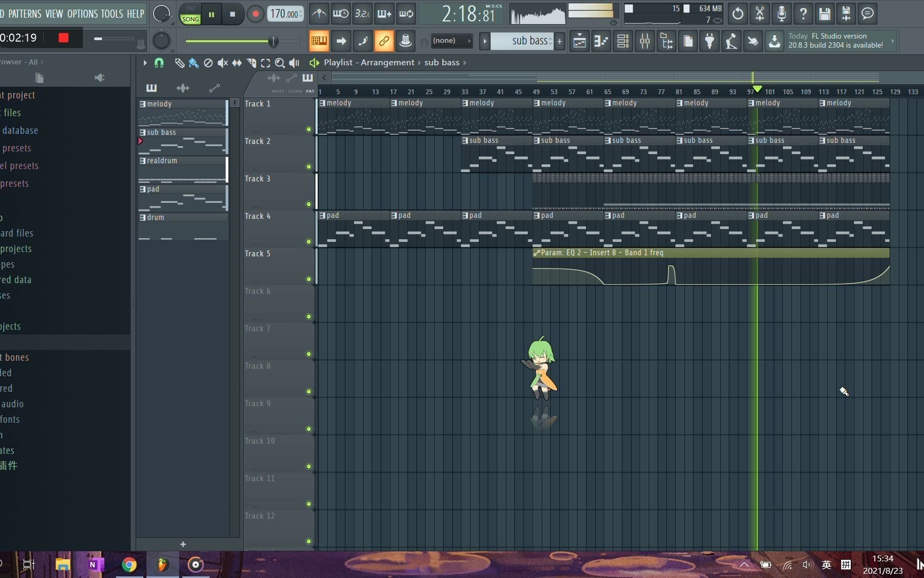Image resolution: width=924 pixels, height=578 pixels.
Task: Click the 170.000 tempo field
Action: click(x=286, y=14)
